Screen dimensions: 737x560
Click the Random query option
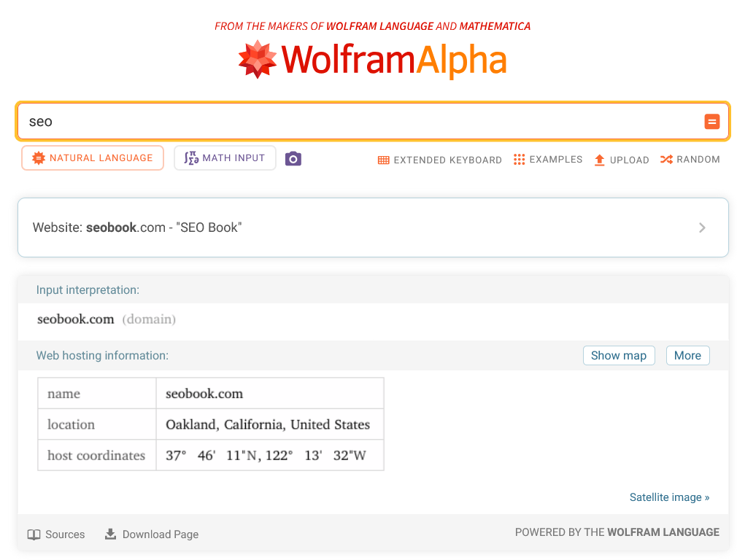(690, 159)
